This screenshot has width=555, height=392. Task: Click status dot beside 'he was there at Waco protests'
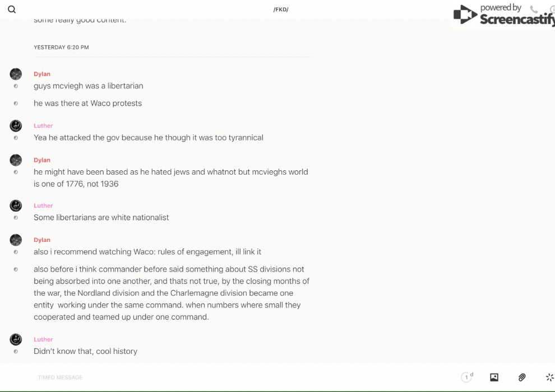[16, 104]
